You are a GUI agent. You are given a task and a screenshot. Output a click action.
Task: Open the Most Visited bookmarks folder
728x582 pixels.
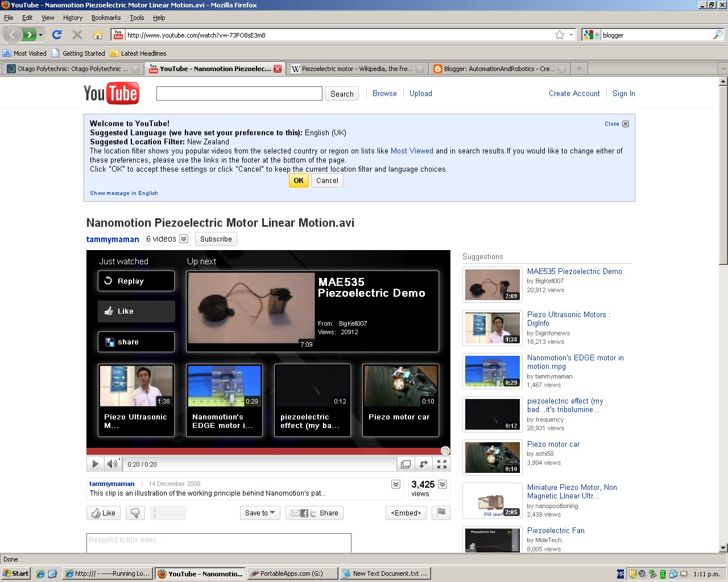pos(24,53)
